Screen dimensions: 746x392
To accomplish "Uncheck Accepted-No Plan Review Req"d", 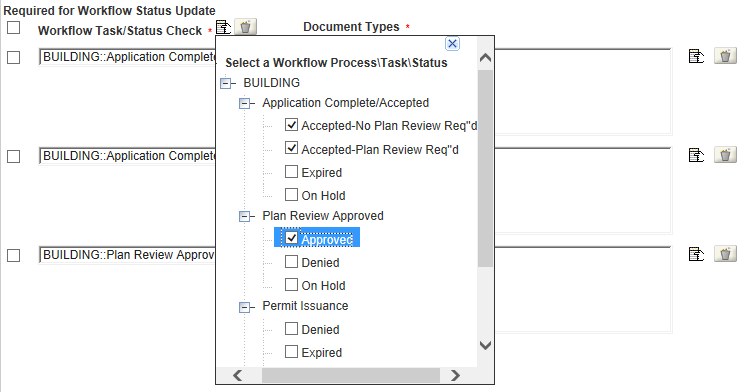I will click(x=291, y=125).
